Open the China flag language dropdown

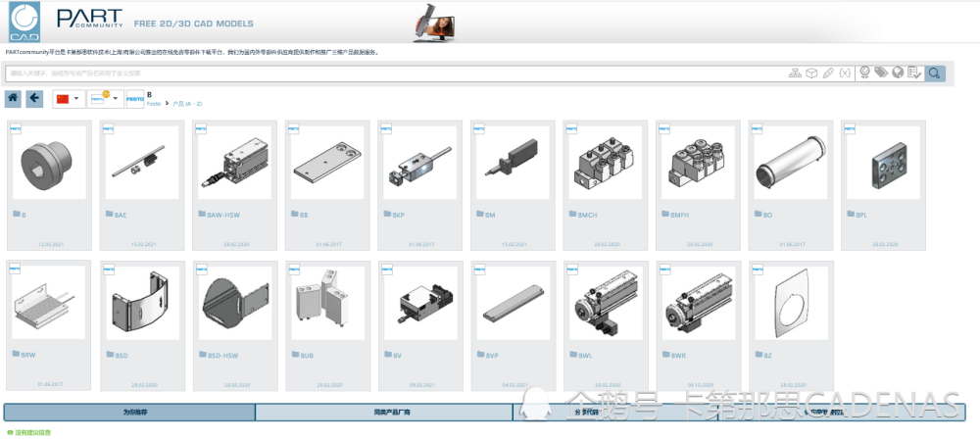point(69,99)
